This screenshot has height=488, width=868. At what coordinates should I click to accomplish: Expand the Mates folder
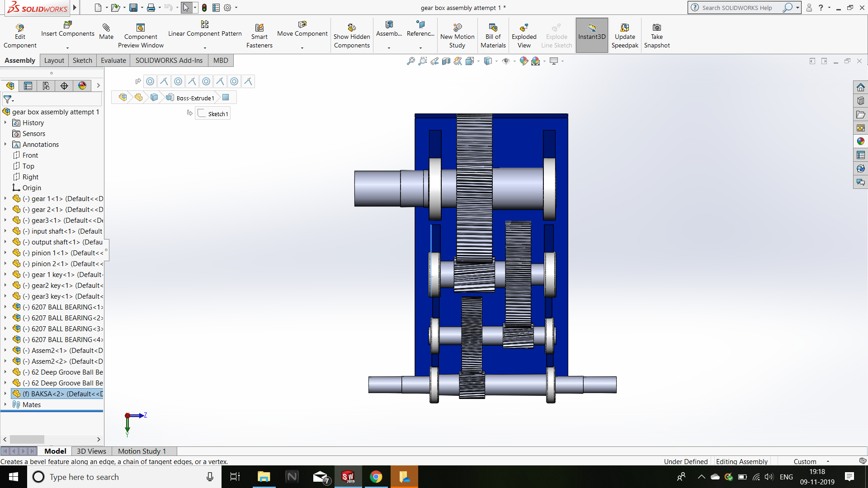click(5, 404)
